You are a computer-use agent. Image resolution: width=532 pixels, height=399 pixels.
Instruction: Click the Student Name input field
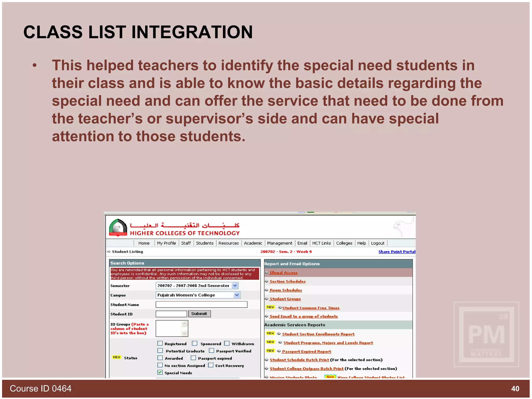coord(202,304)
